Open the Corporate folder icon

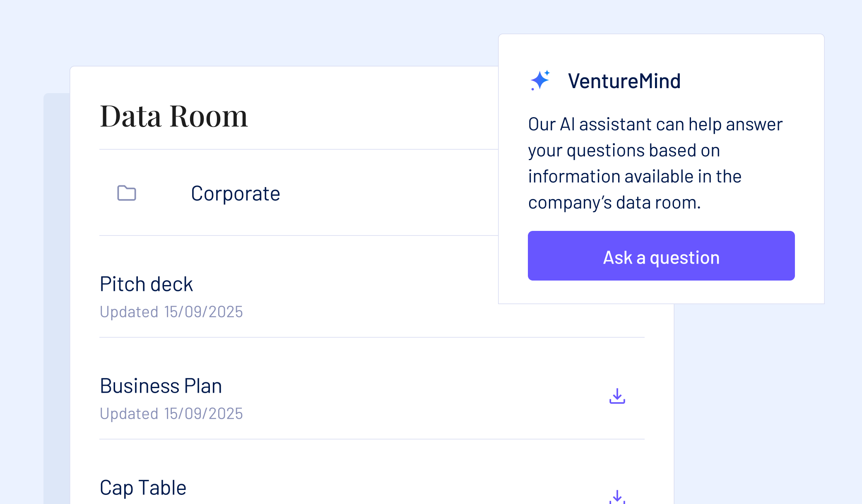[x=127, y=193]
